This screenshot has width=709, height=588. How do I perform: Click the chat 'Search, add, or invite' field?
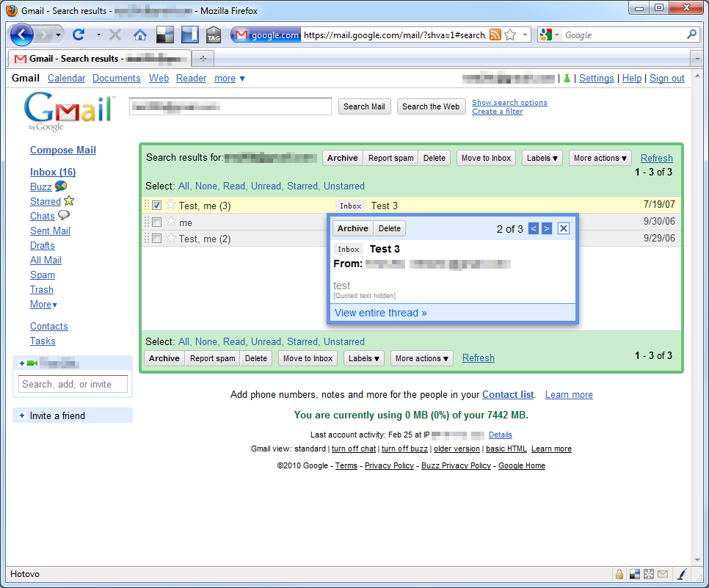[73, 384]
